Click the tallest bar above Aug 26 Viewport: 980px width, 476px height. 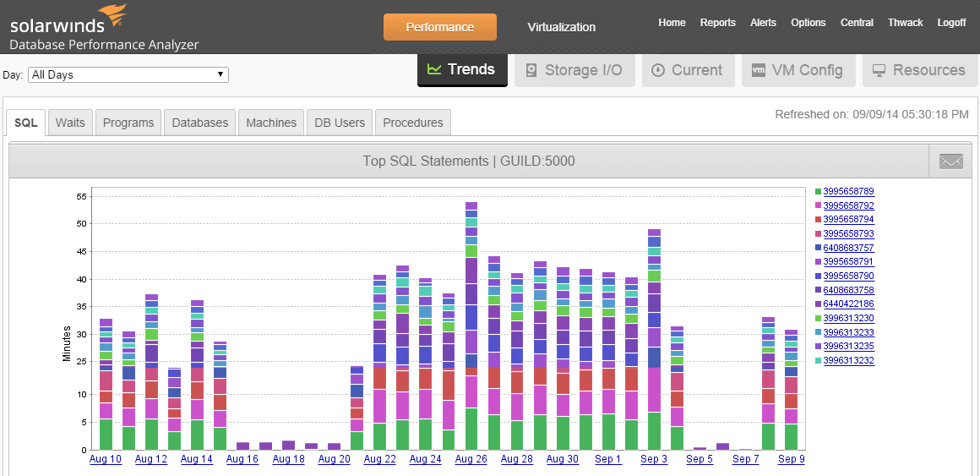click(x=471, y=326)
